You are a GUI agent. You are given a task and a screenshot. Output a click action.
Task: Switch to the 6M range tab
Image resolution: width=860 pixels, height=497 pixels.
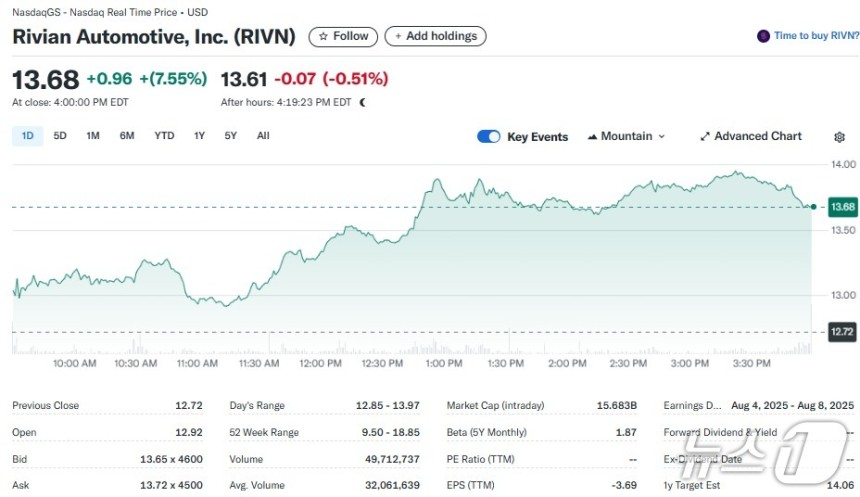(x=127, y=136)
